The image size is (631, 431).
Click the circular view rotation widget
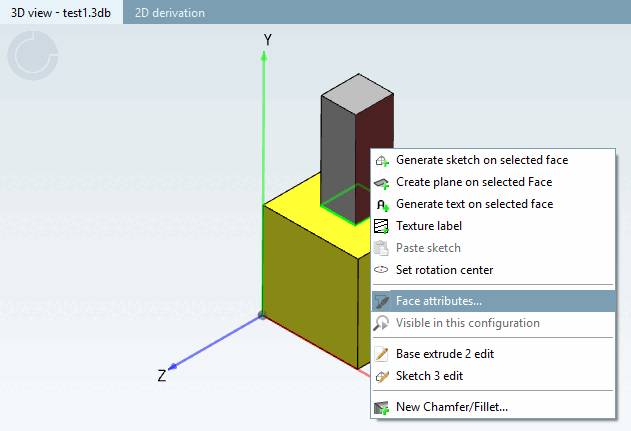click(x=33, y=56)
